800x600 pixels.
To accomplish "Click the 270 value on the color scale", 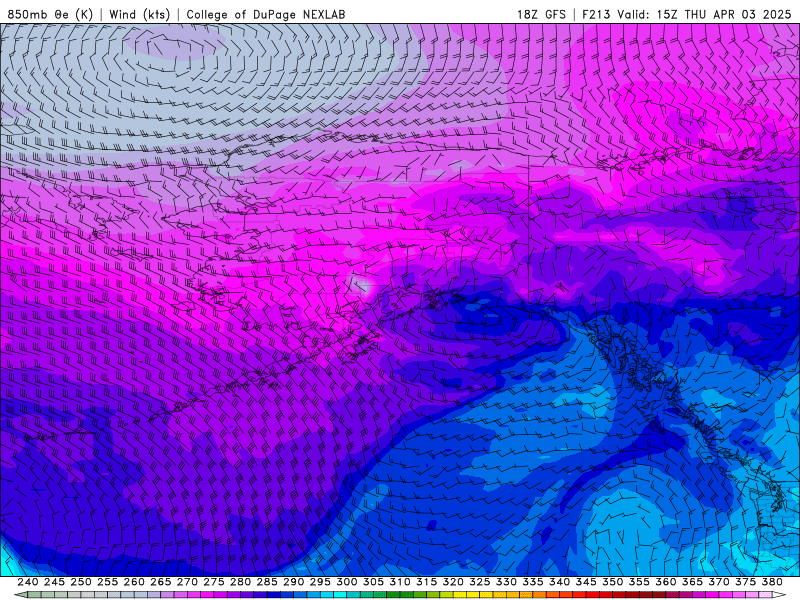I will click(x=187, y=582).
